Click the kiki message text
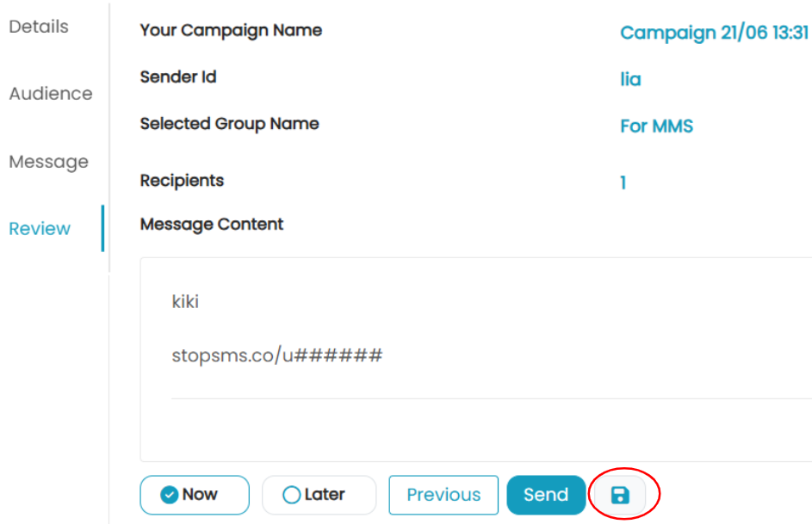 click(185, 301)
